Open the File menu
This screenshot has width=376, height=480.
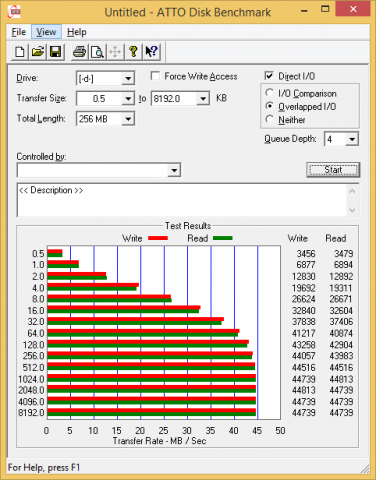click(19, 32)
